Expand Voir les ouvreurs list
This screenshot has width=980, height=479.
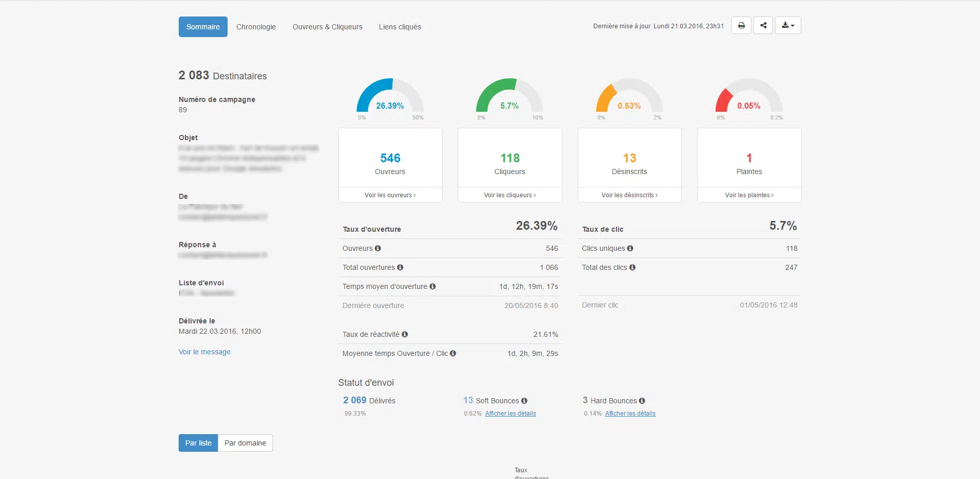tap(390, 195)
